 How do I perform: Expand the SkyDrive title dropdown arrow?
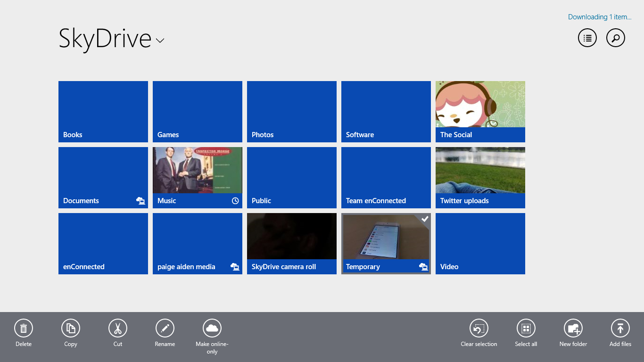click(x=160, y=41)
